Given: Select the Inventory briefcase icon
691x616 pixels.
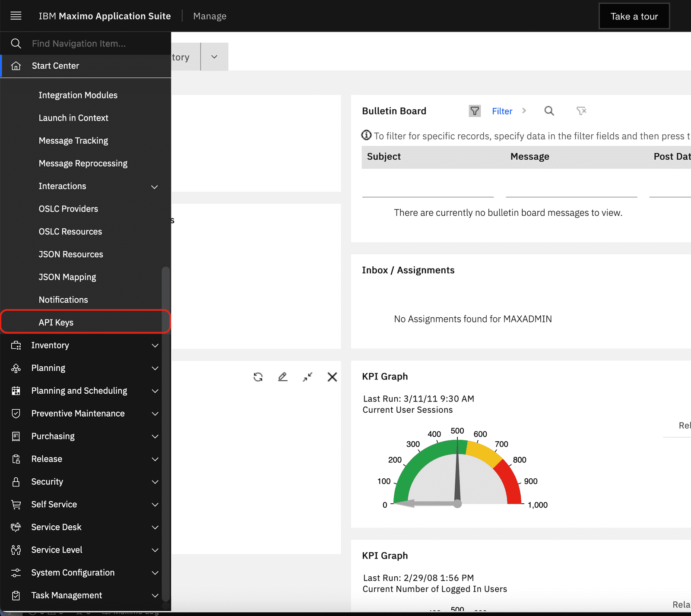Looking at the screenshot, I should point(16,345).
